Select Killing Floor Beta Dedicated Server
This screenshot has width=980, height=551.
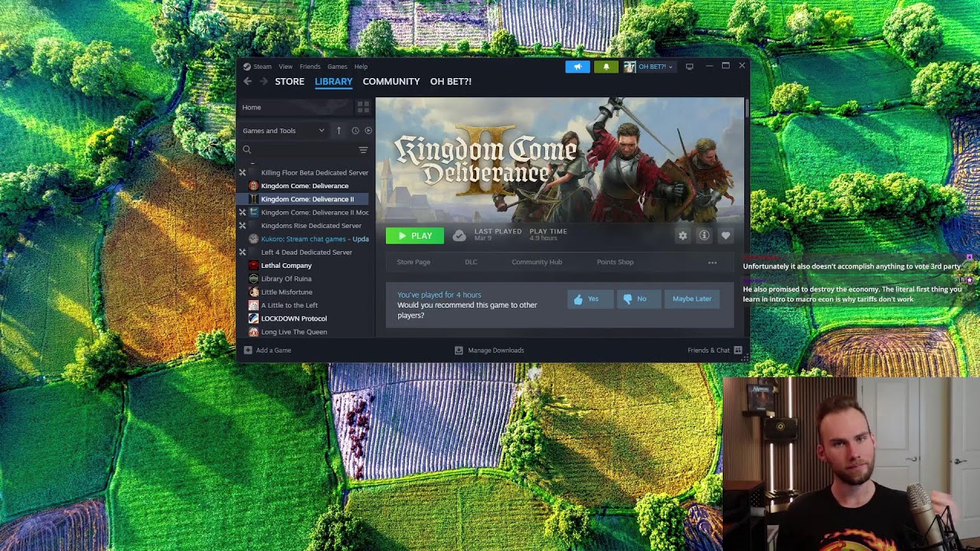pyautogui.click(x=315, y=173)
